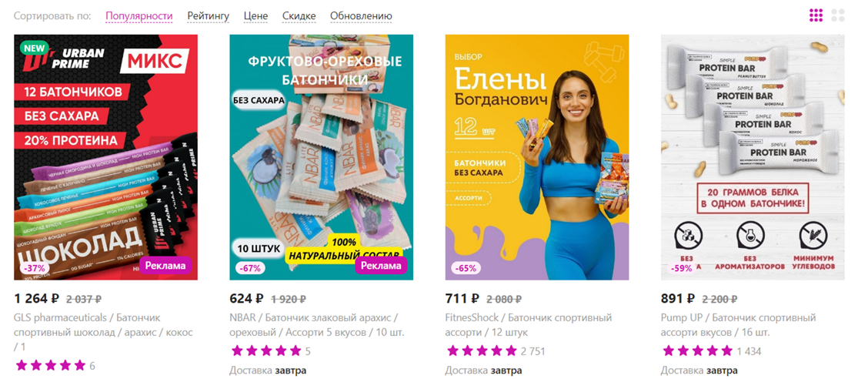Open Pump UP Protein Bar image

tap(753, 157)
